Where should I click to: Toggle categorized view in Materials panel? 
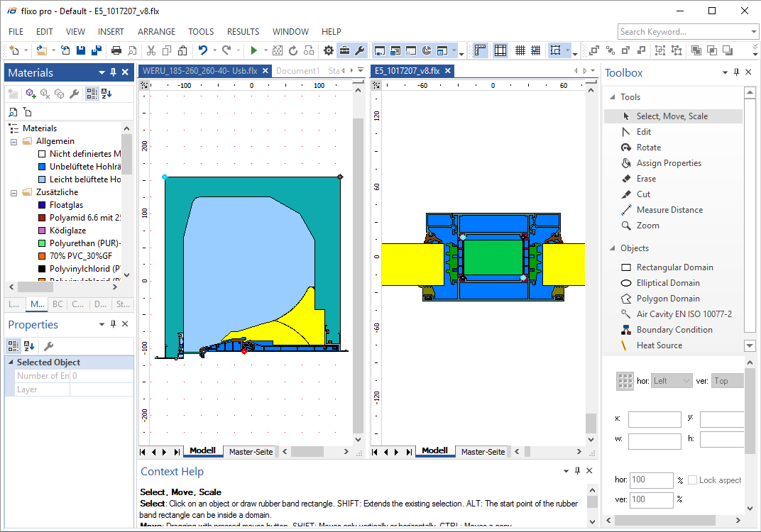(x=92, y=94)
